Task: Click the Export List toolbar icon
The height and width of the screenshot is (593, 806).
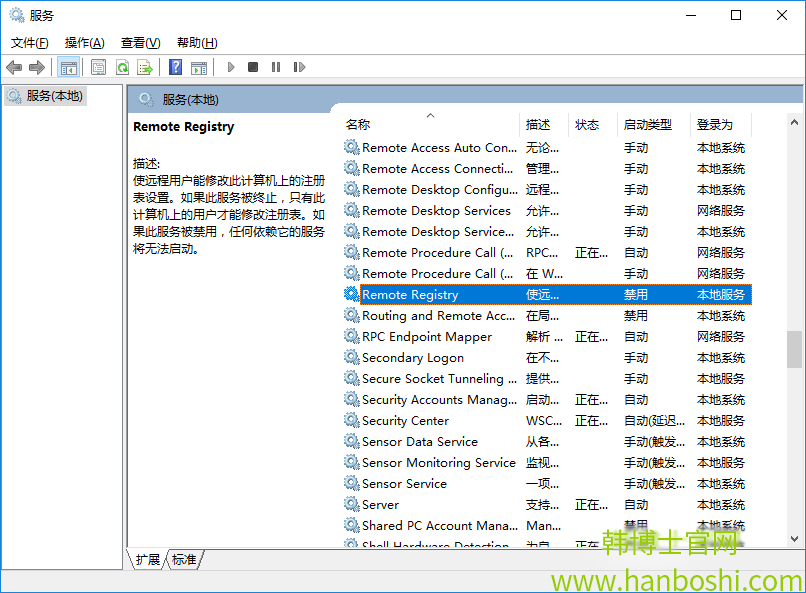Action: pyautogui.click(x=145, y=67)
